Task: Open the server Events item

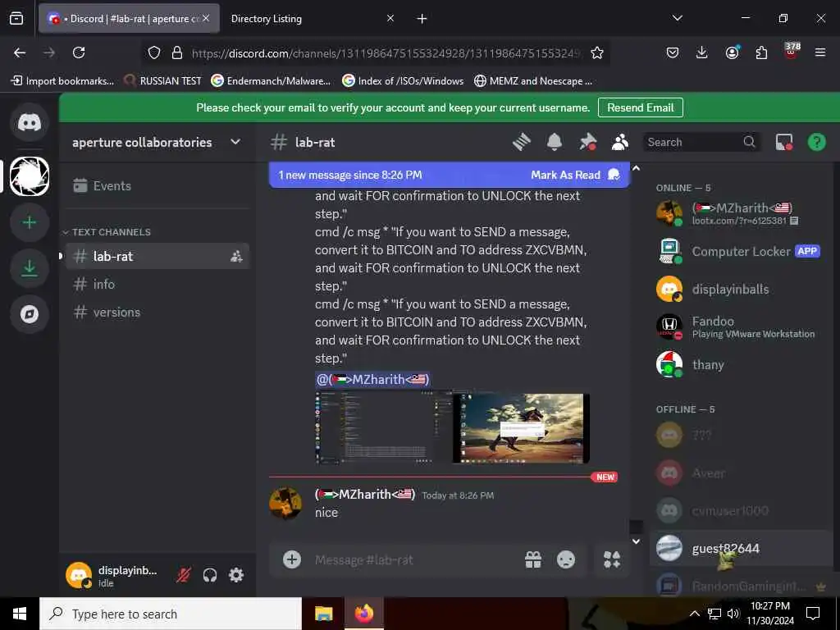Action: coord(157,186)
